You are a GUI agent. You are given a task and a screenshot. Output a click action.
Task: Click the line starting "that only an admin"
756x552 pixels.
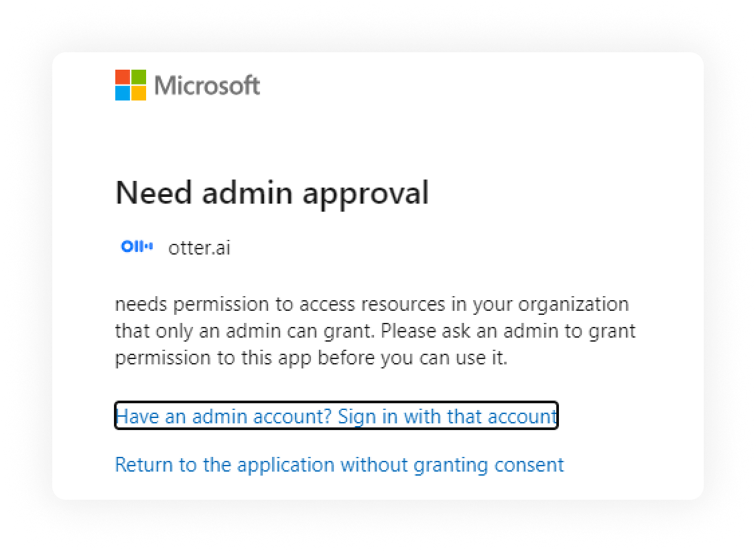click(x=375, y=331)
